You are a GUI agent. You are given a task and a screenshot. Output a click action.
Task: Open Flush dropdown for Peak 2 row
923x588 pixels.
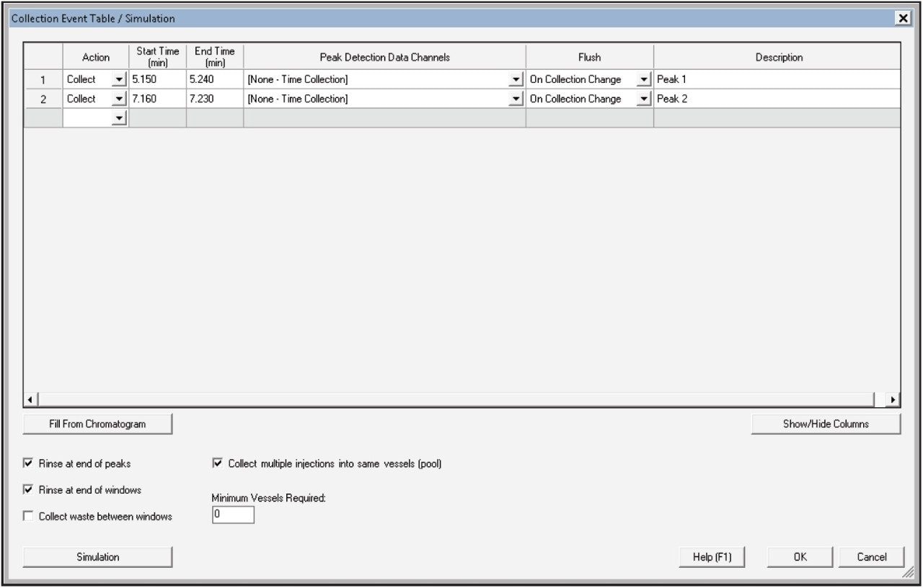point(645,99)
